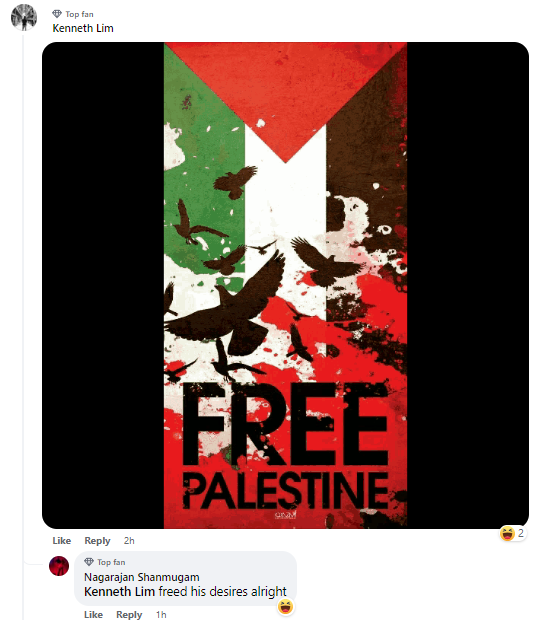The image size is (557, 620).
Task: Open the 2h timestamp of Kenneth's comment
Action: point(129,541)
